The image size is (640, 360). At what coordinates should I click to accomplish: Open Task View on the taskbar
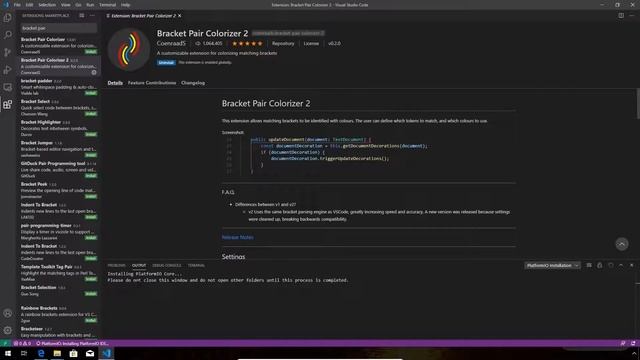[24, 353]
